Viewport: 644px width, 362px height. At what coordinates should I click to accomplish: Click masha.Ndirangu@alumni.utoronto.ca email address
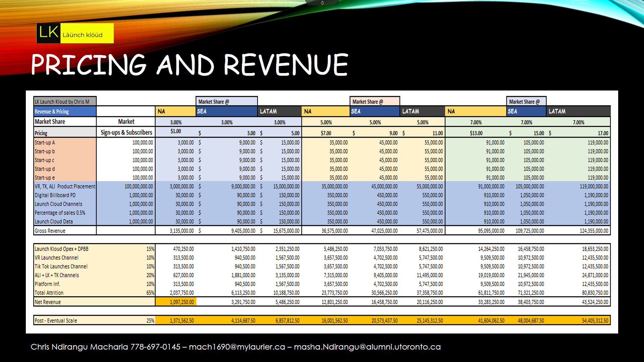tap(367, 347)
